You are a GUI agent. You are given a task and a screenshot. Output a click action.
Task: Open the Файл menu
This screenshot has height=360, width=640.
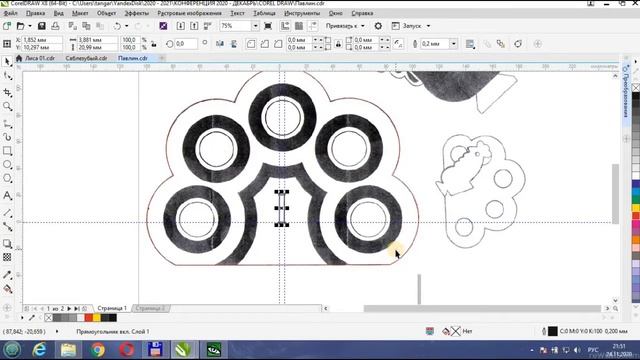tap(10, 13)
